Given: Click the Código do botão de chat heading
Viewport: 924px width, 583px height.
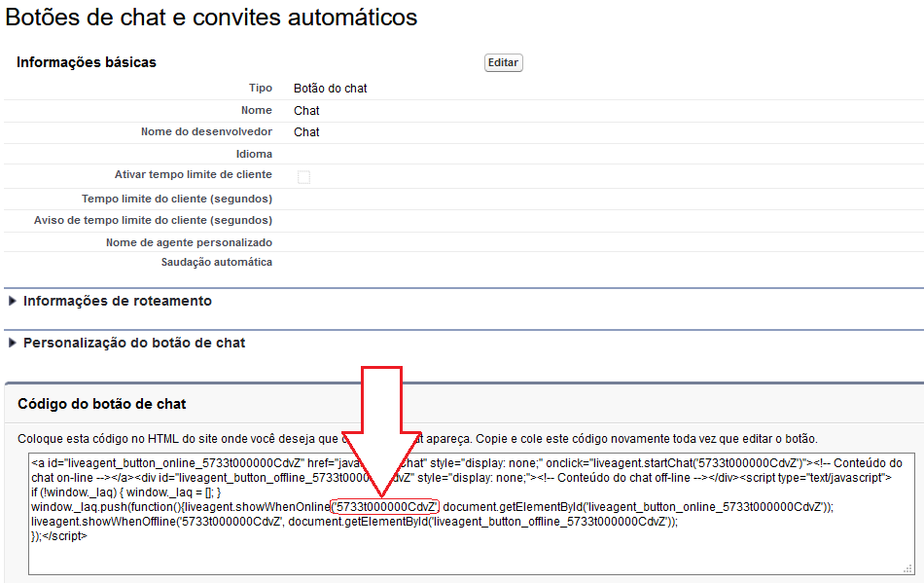Looking at the screenshot, I should click(102, 404).
